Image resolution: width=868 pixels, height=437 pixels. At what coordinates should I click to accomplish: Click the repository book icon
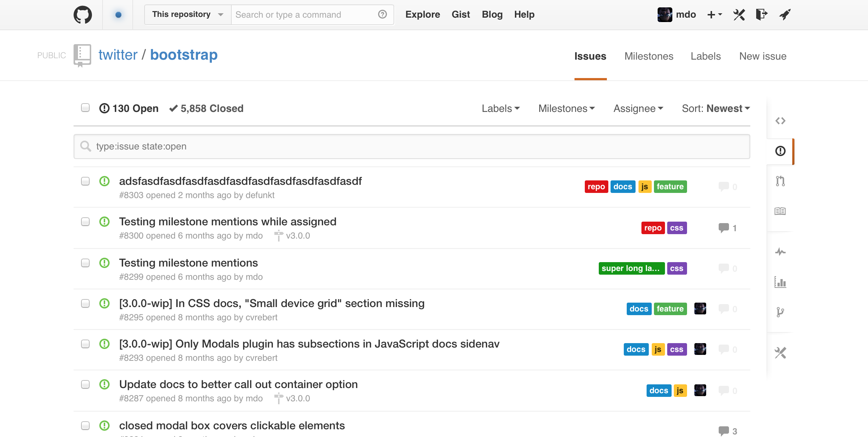click(82, 56)
